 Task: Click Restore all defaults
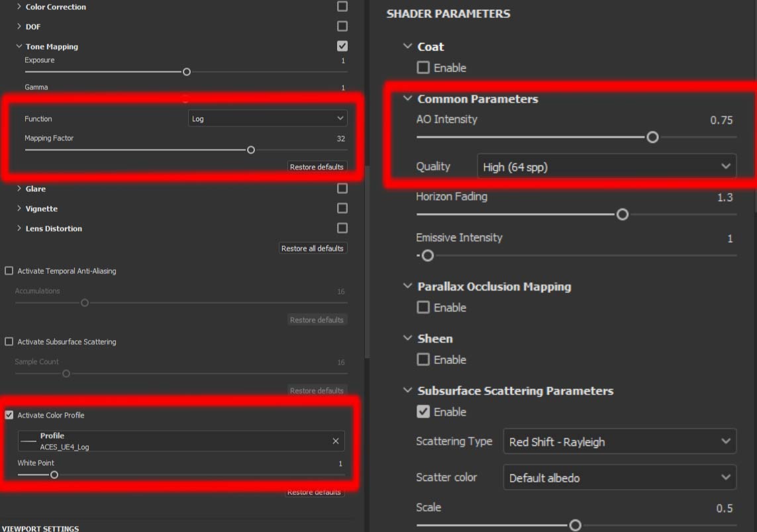(x=313, y=247)
